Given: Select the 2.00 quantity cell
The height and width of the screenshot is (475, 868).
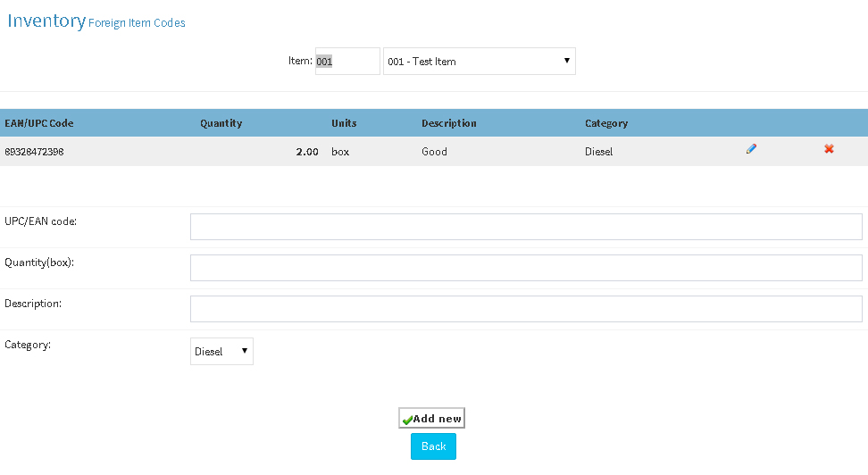Looking at the screenshot, I should (307, 152).
